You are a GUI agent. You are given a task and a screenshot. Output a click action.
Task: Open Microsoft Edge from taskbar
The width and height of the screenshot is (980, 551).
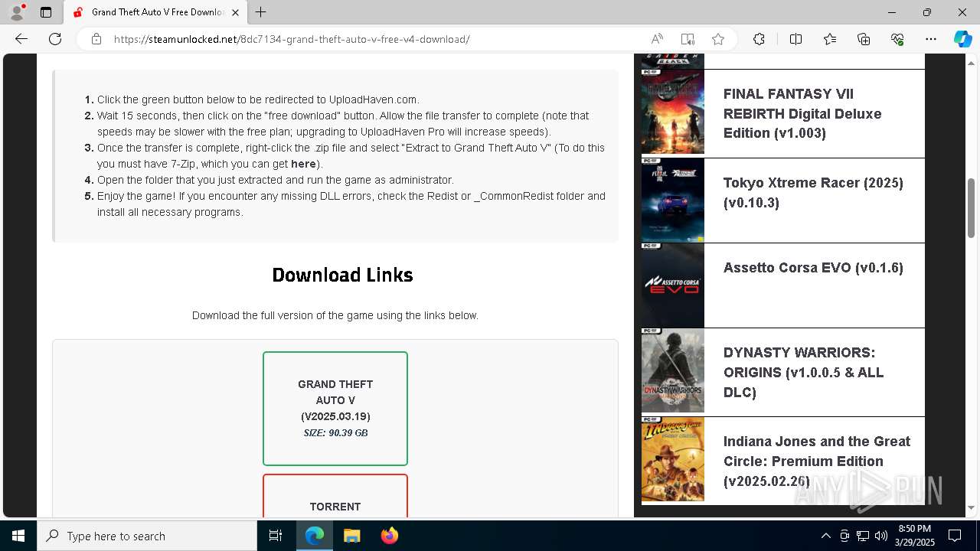[x=315, y=536]
